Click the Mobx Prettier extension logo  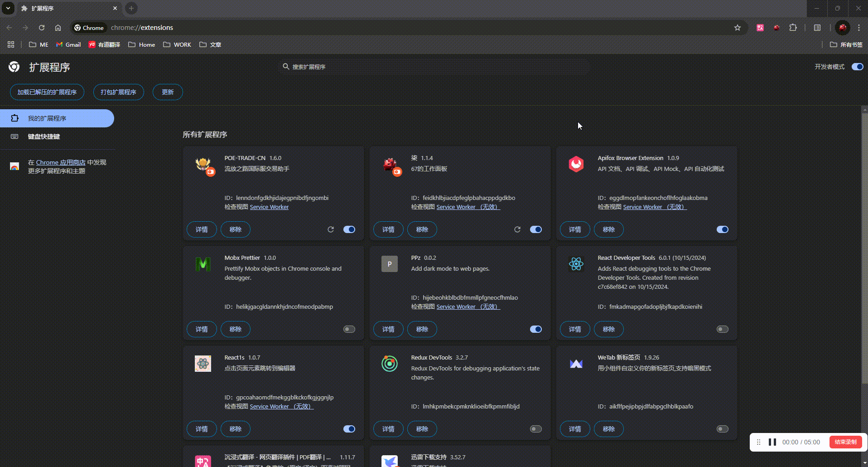coord(203,264)
